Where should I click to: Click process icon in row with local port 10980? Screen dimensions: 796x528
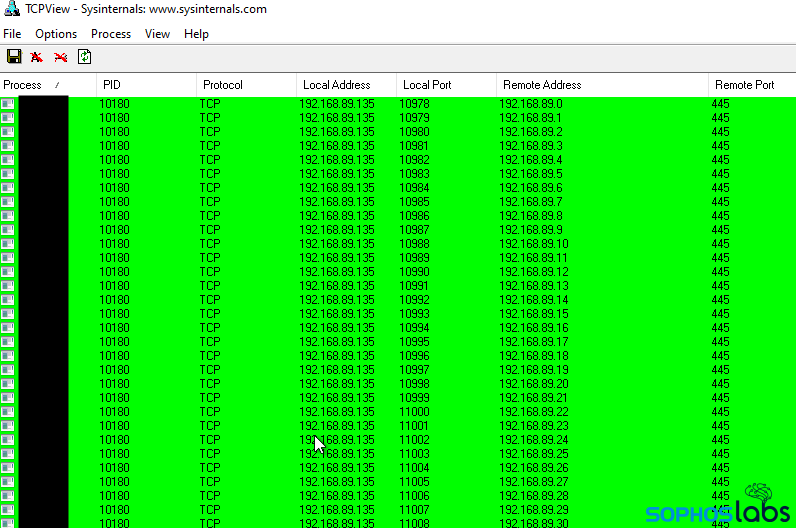[8, 132]
